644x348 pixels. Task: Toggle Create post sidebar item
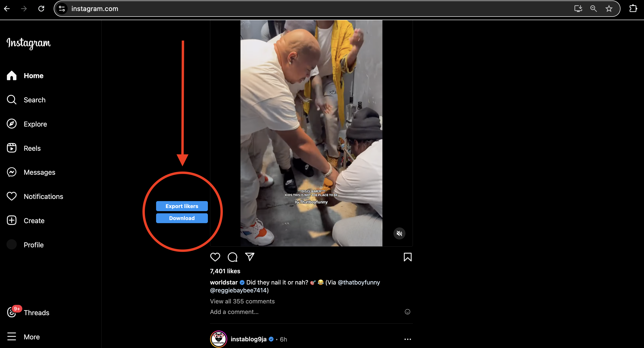tap(34, 220)
